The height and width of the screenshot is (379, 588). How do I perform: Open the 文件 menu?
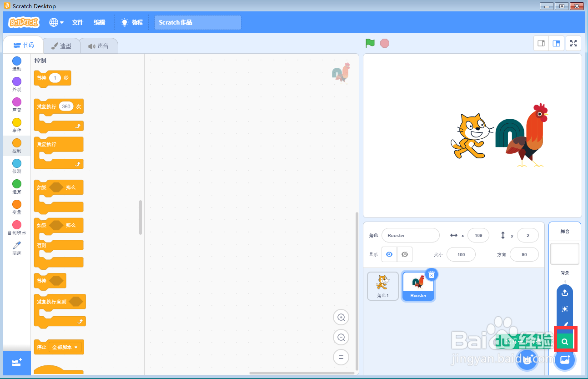(x=78, y=22)
